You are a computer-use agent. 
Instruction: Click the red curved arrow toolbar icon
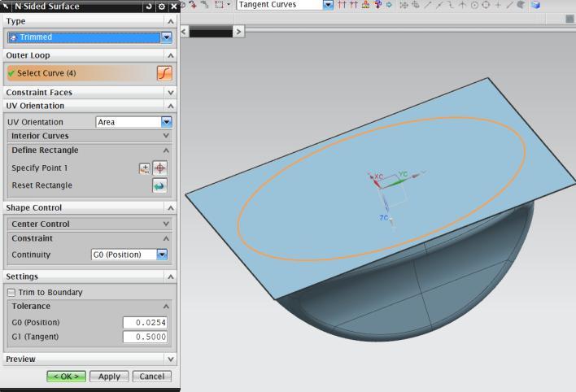(193, 5)
